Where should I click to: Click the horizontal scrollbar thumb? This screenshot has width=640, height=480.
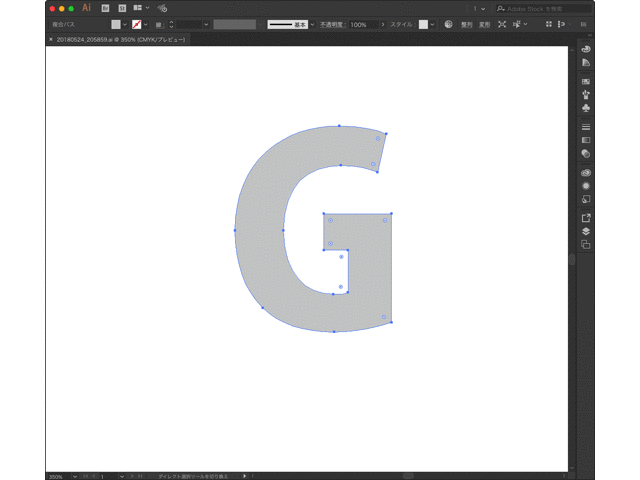pyautogui.click(x=408, y=476)
